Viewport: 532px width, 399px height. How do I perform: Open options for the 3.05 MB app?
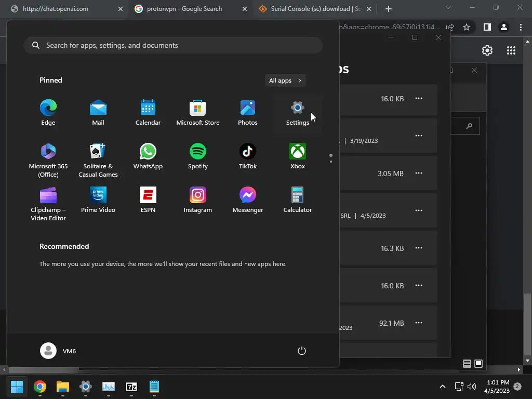(x=419, y=173)
